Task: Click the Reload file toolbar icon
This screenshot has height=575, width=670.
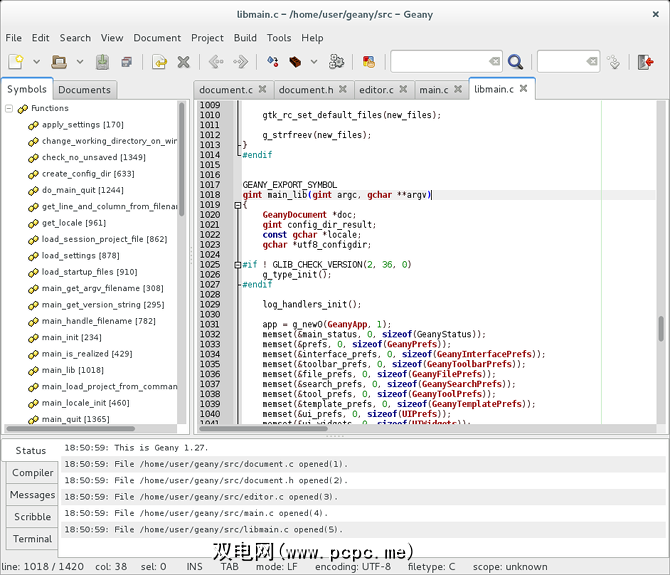Action: [159, 62]
